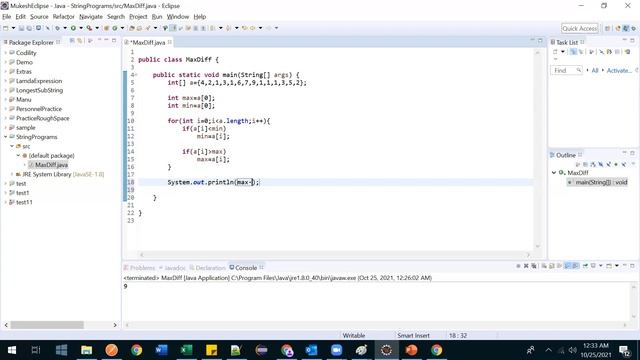Open the Source menu

coord(39,17)
